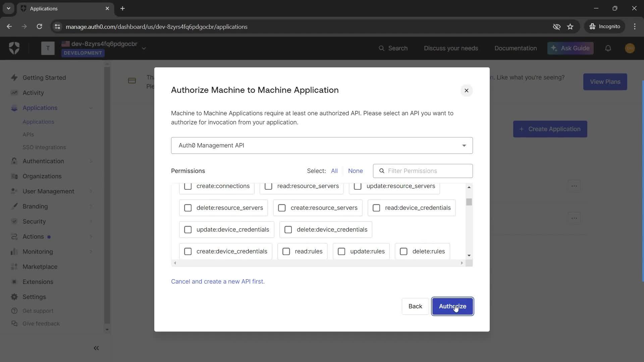Select All permissions link

334,171
